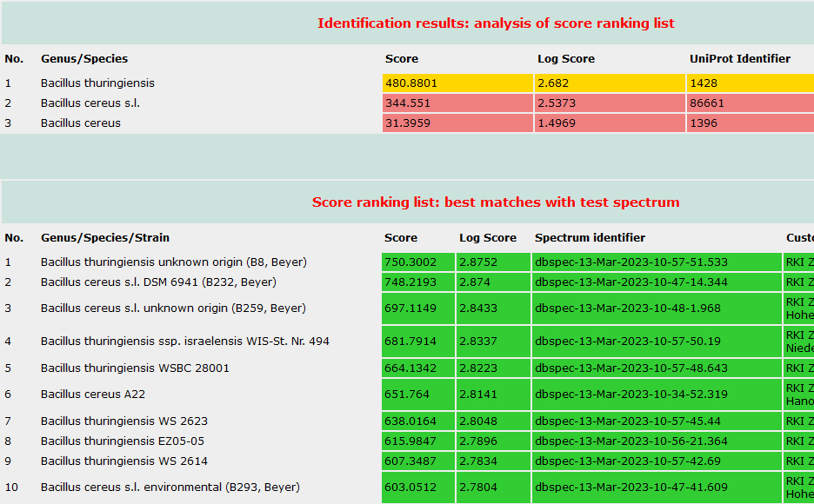Click the 'Score ranking list' section heading
This screenshot has height=504, width=814.
[496, 202]
